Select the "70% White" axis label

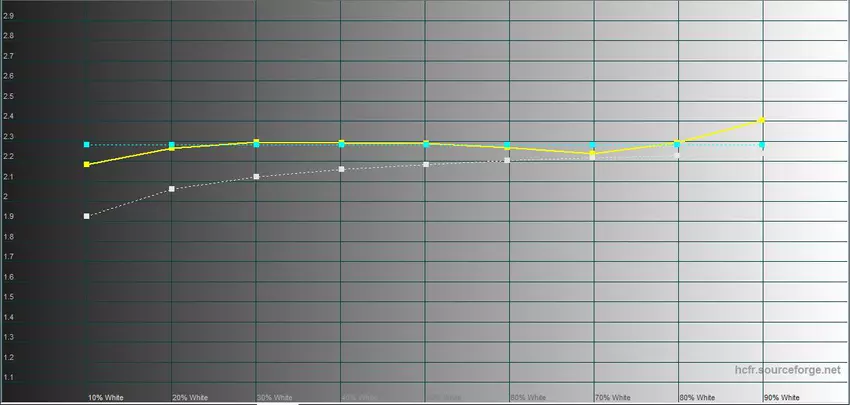[x=612, y=397]
